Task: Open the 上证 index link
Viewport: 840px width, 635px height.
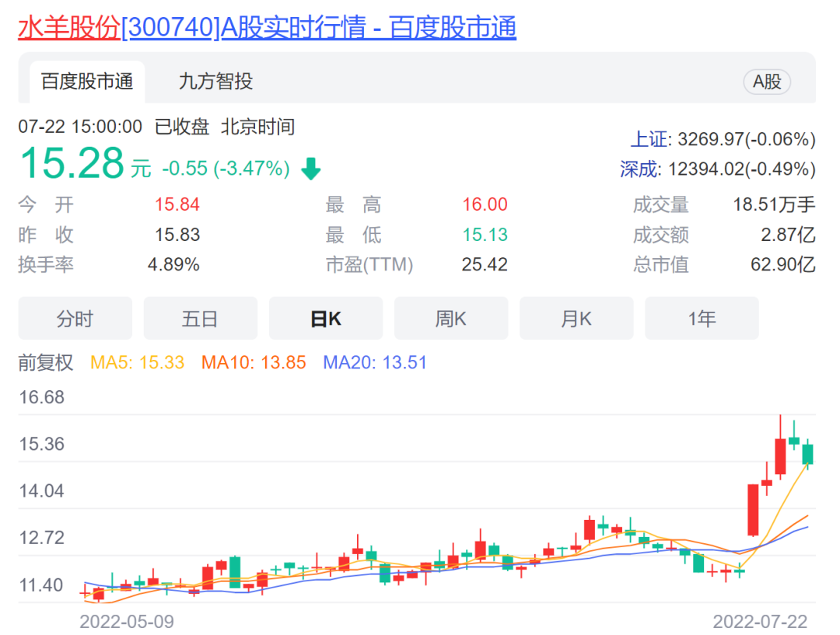Action: [649, 139]
